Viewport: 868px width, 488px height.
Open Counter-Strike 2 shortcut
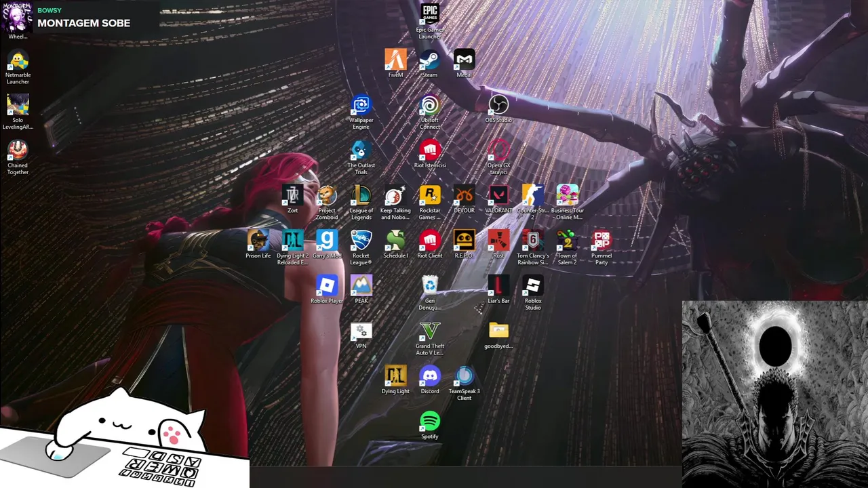tap(533, 195)
